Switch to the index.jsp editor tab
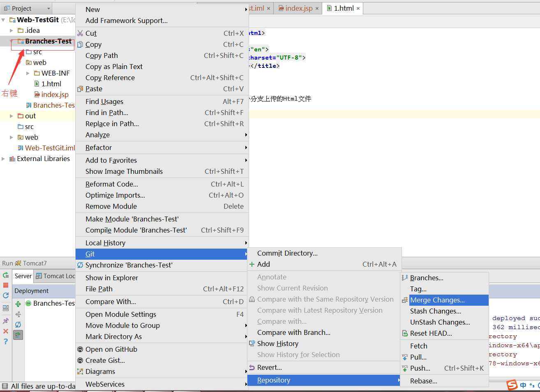Viewport: 540px width, 392px height. point(299,8)
